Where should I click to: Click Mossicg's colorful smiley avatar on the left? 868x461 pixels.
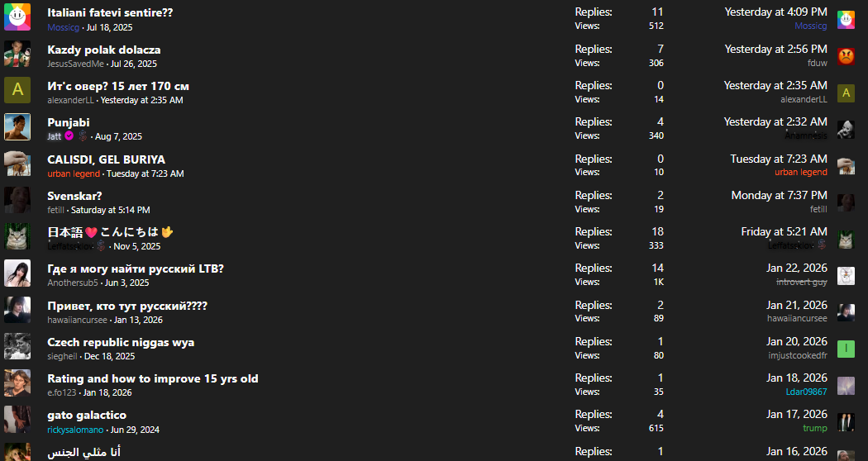click(17, 17)
